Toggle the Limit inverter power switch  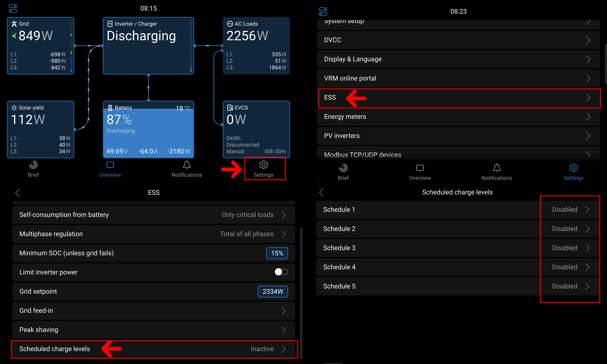point(281,272)
